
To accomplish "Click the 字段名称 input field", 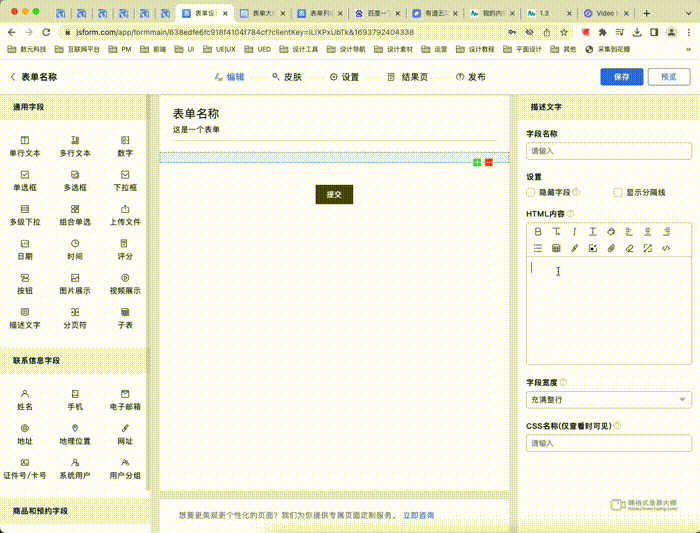I will pos(609,151).
